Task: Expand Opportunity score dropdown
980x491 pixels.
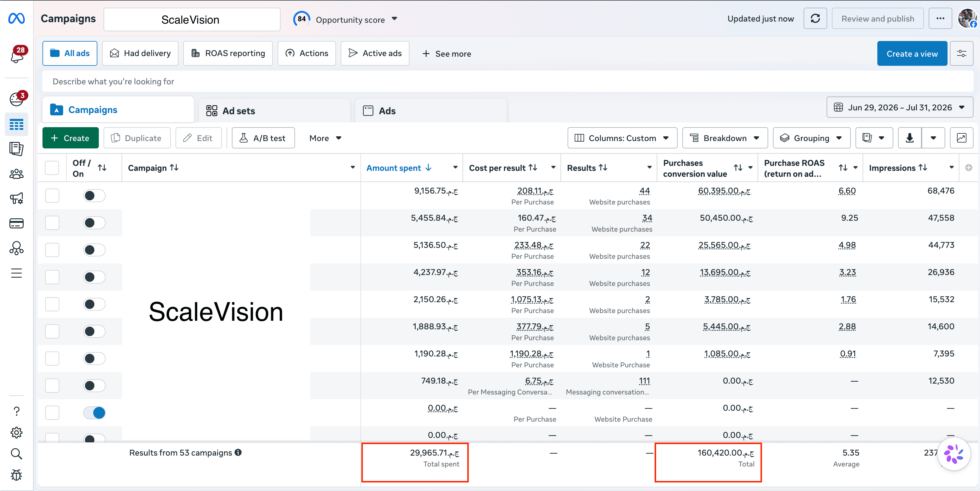Action: (394, 19)
